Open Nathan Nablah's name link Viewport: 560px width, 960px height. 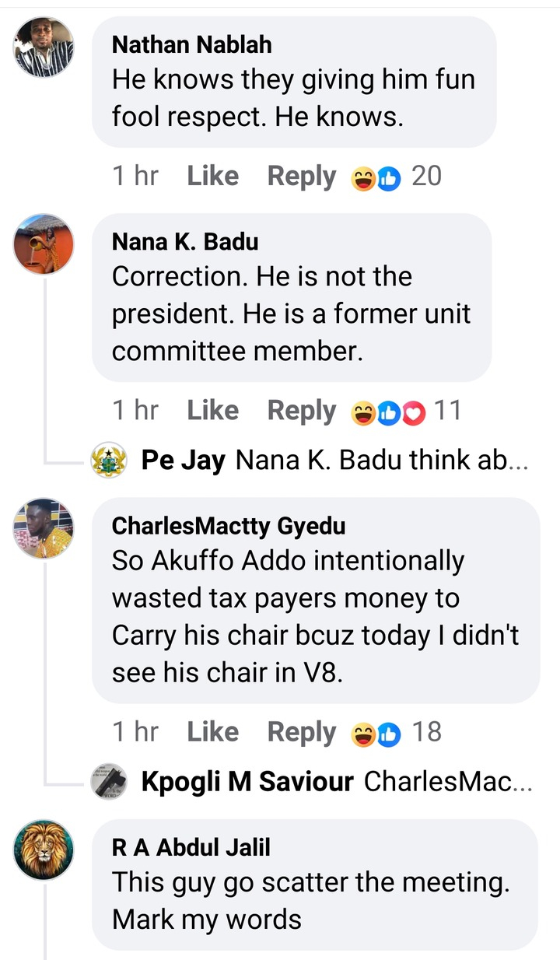click(x=192, y=44)
